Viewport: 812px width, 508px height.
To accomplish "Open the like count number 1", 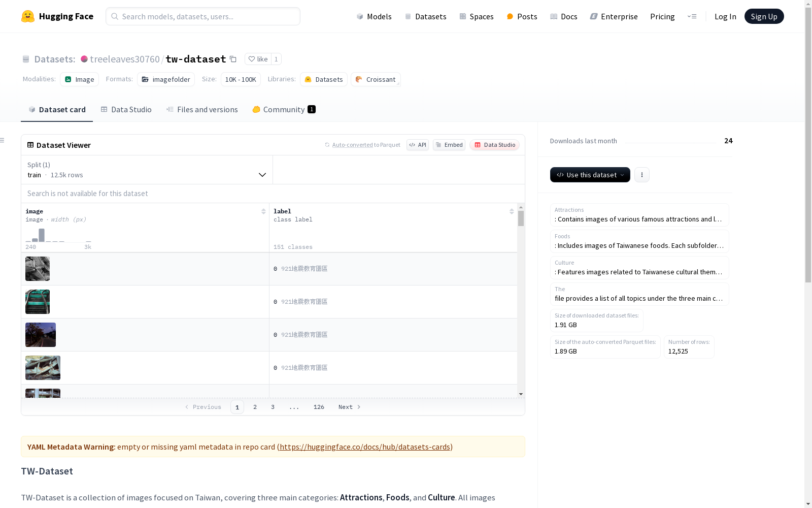I will click(x=276, y=59).
